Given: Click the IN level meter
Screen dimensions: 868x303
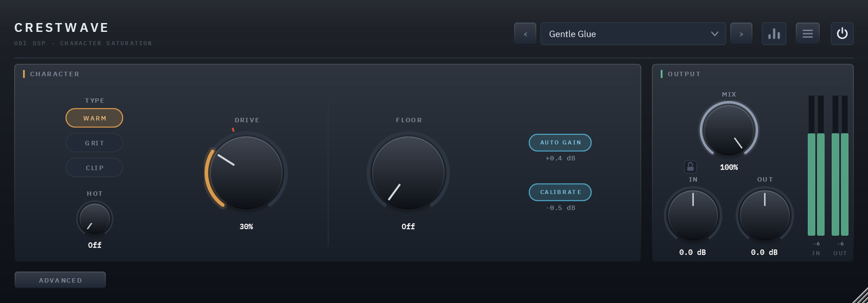Looking at the screenshot, I should (x=816, y=165).
